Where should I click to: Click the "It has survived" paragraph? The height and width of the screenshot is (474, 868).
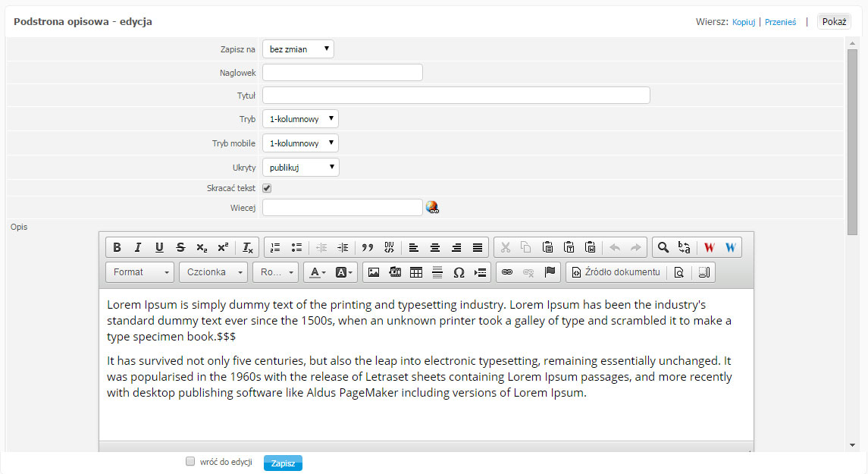[420, 377]
